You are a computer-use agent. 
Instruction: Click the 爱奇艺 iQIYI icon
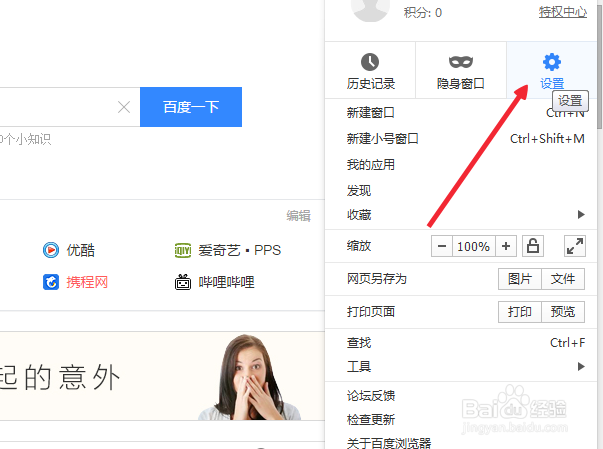(x=183, y=251)
